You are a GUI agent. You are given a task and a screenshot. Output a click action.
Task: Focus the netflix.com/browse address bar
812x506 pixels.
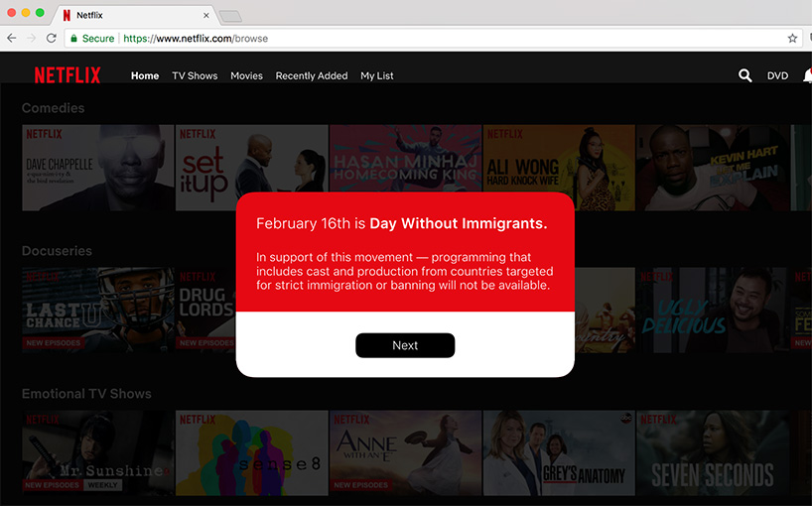pyautogui.click(x=433, y=39)
